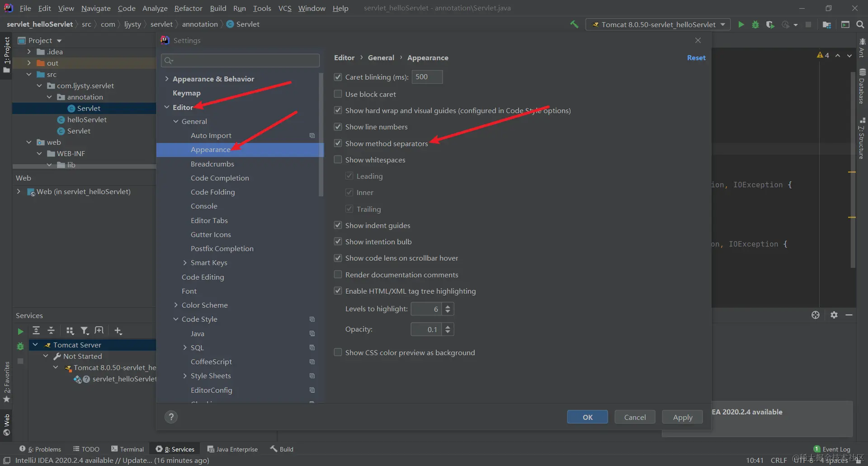Expand all services icon
Screen dimensions: 868x466
36,331
